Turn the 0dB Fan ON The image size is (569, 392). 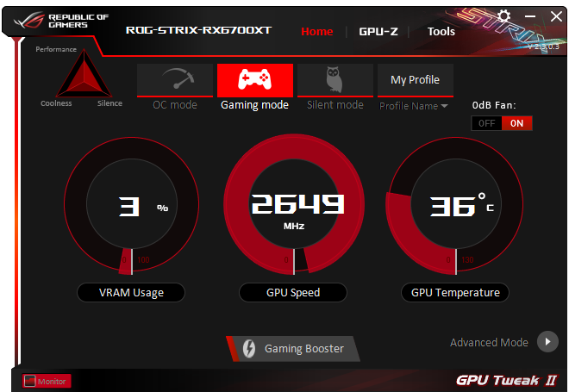pyautogui.click(x=516, y=123)
